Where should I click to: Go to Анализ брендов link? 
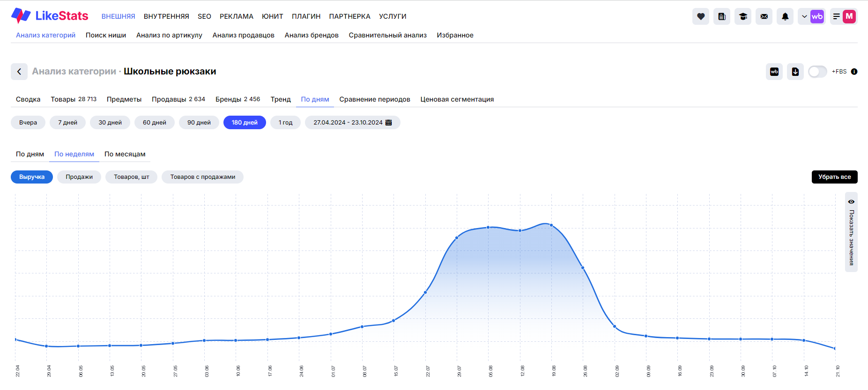click(x=312, y=35)
